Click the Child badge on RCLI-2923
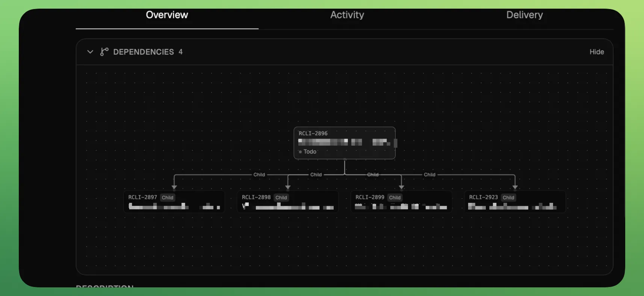The width and height of the screenshot is (644, 296). coord(508,198)
